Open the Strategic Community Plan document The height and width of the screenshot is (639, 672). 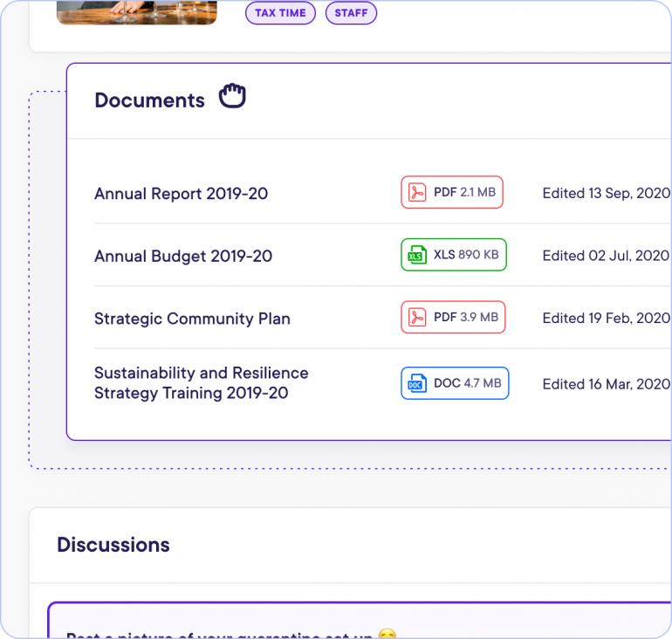(x=192, y=319)
